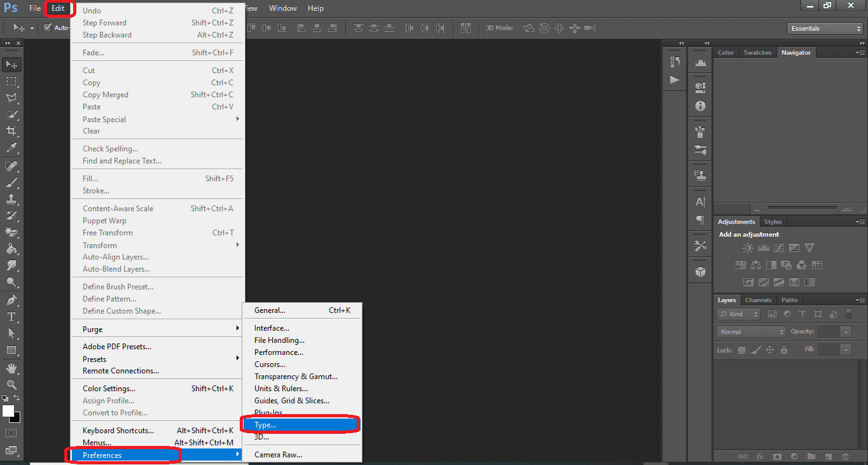Open the Character panel icon
The height and width of the screenshot is (465, 868).
coord(700,202)
